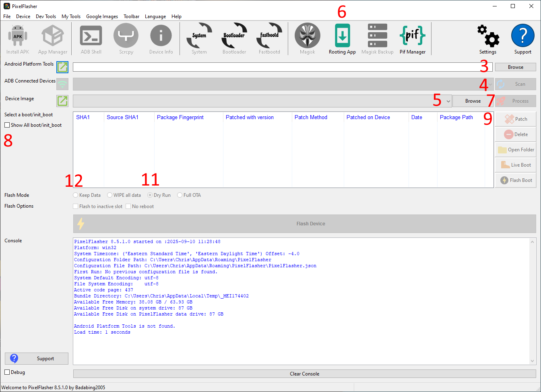Click the console scrollbar up arrow

(533, 242)
